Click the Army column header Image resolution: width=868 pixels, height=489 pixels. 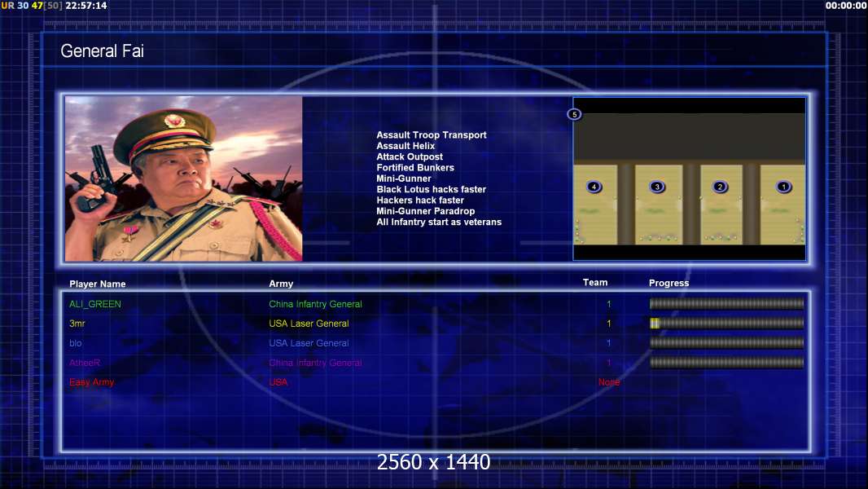(x=281, y=284)
